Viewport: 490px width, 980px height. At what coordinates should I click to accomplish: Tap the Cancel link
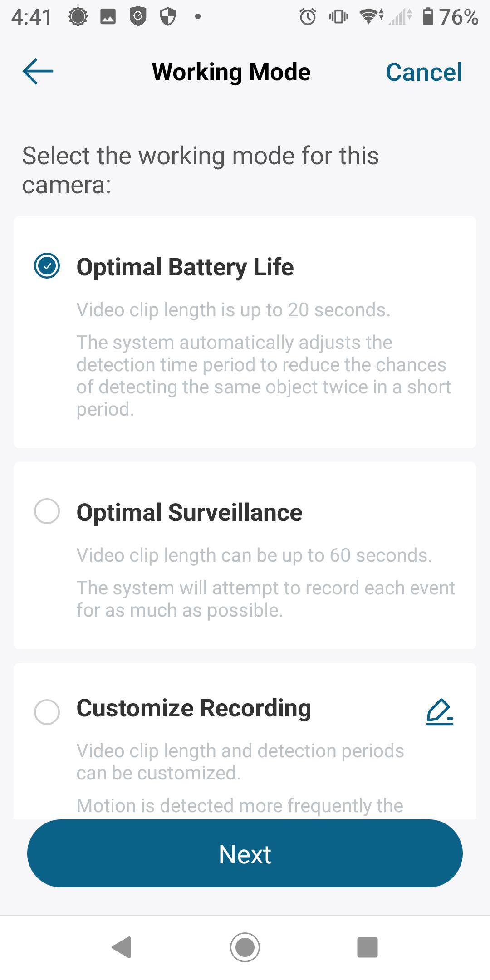point(424,72)
